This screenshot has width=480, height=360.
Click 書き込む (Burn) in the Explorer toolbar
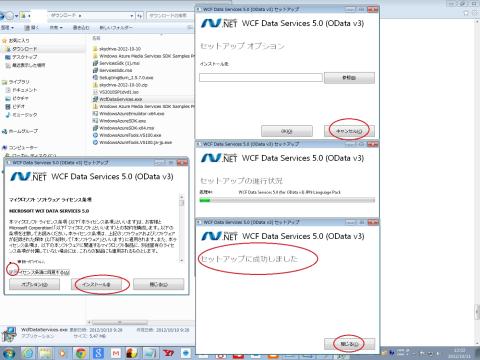(81, 28)
